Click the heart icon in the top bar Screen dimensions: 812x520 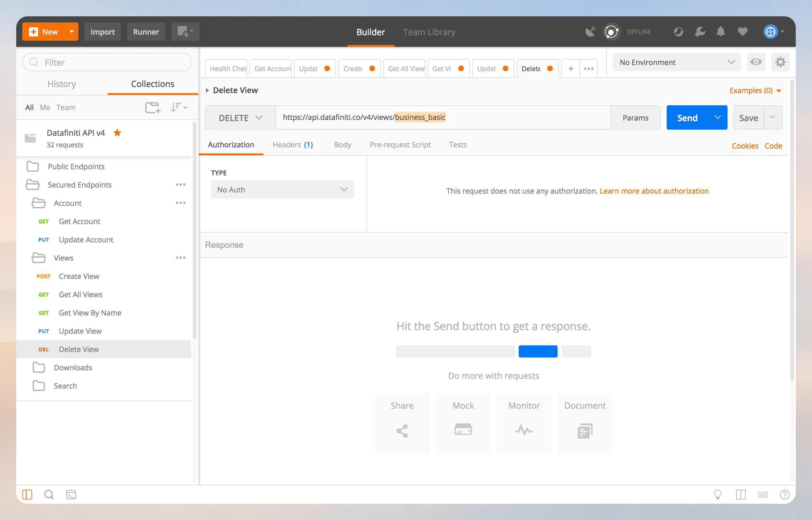click(x=742, y=31)
